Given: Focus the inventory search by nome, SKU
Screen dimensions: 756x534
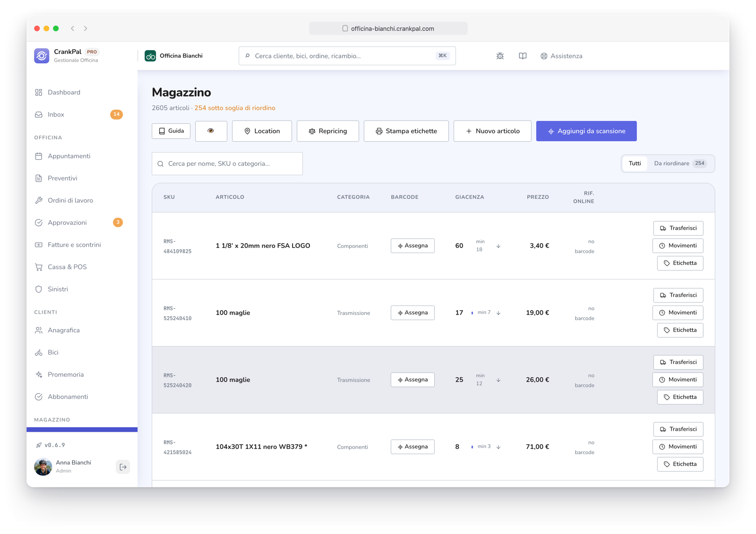Looking at the screenshot, I should [227, 163].
